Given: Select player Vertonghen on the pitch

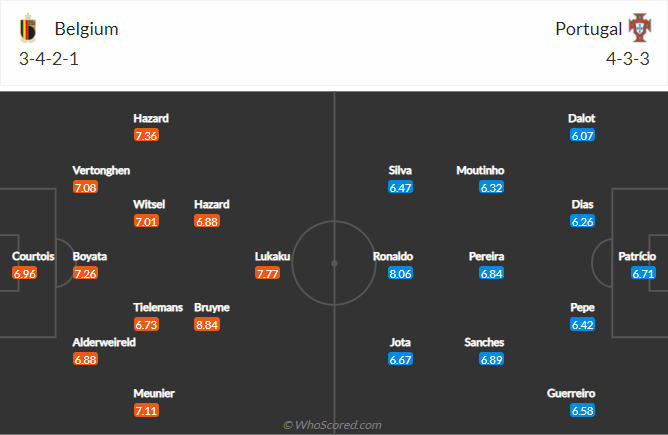Looking at the screenshot, I should (101, 171).
